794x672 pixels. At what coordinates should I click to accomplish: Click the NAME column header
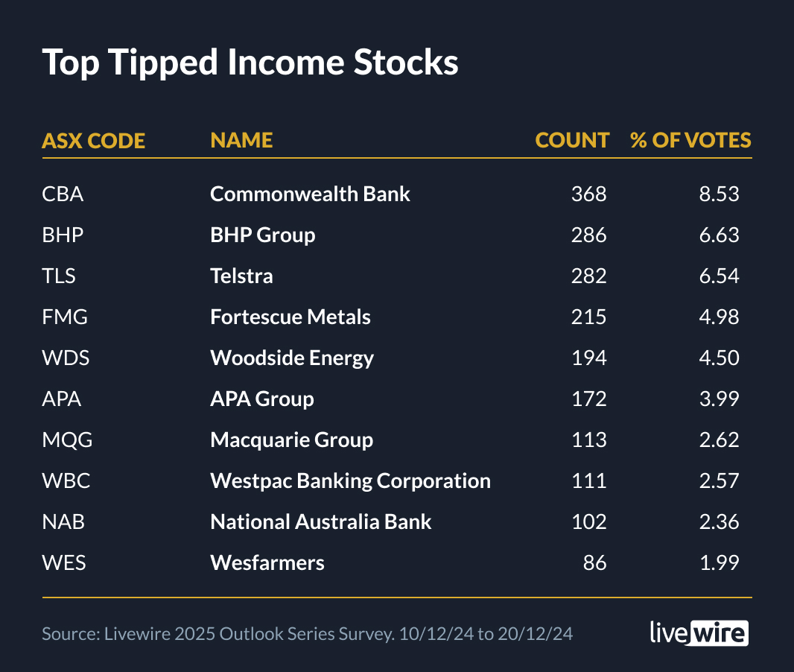point(241,140)
